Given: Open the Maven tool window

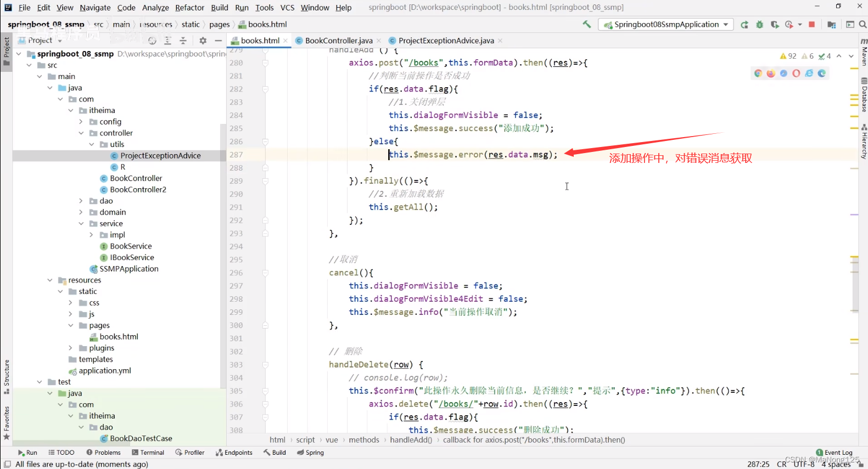Looking at the screenshot, I should coord(864,52).
